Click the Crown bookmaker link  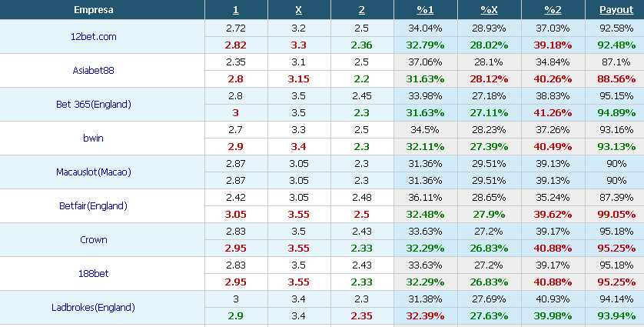coord(93,240)
